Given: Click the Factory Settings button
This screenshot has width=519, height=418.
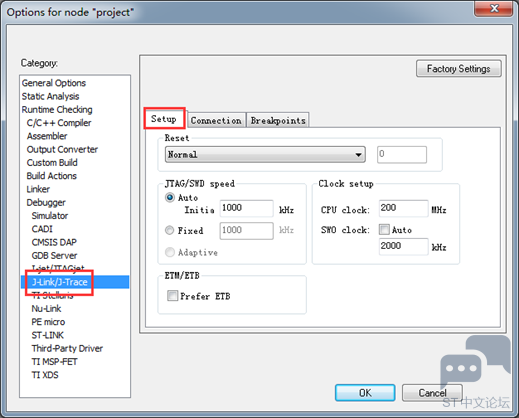Looking at the screenshot, I should click(458, 69).
